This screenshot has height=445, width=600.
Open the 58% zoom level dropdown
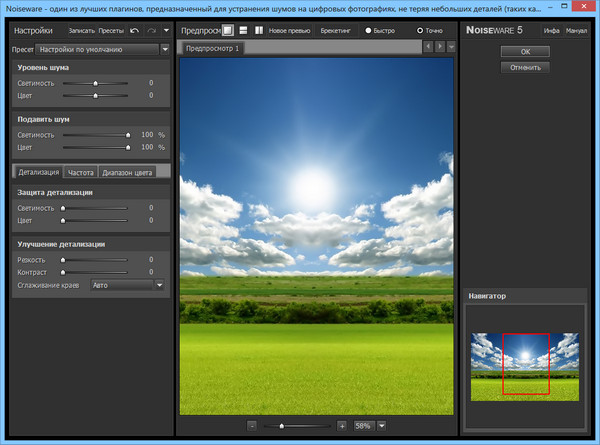tap(381, 425)
